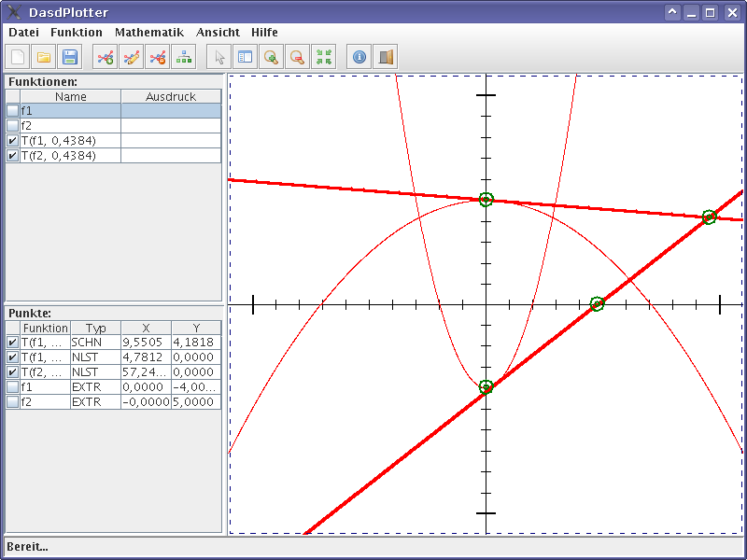The image size is (747, 560).
Task: Click the intersection marker where the two red lines cross
Action: [709, 217]
